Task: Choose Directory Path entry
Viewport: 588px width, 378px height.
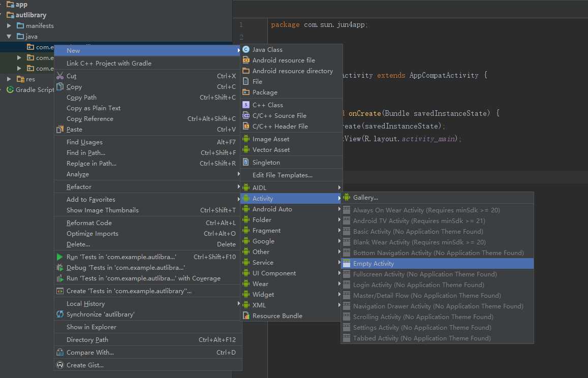Action: pos(148,340)
